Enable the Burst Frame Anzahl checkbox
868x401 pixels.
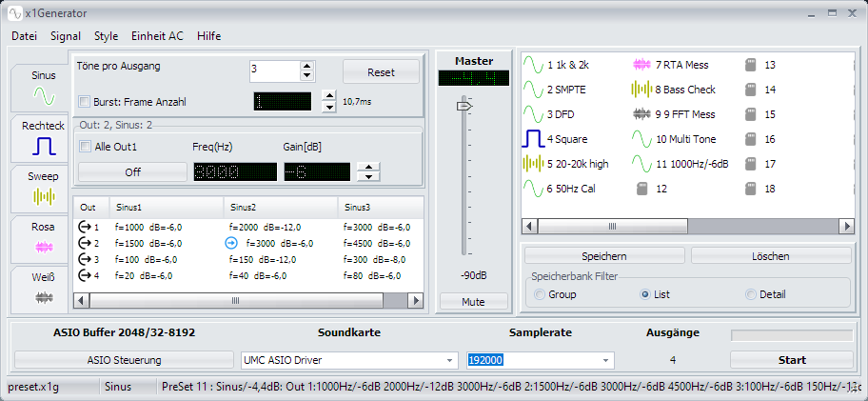pos(84,101)
